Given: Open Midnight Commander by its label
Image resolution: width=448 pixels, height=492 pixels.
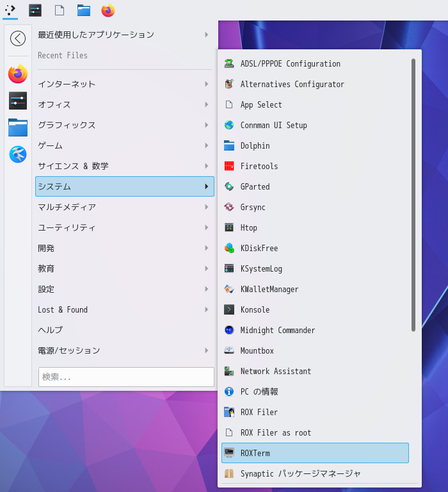Looking at the screenshot, I should (278, 330).
